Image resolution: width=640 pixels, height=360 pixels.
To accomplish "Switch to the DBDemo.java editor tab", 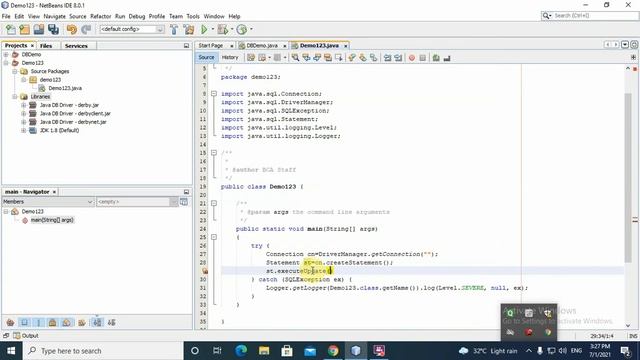I will click(262, 46).
